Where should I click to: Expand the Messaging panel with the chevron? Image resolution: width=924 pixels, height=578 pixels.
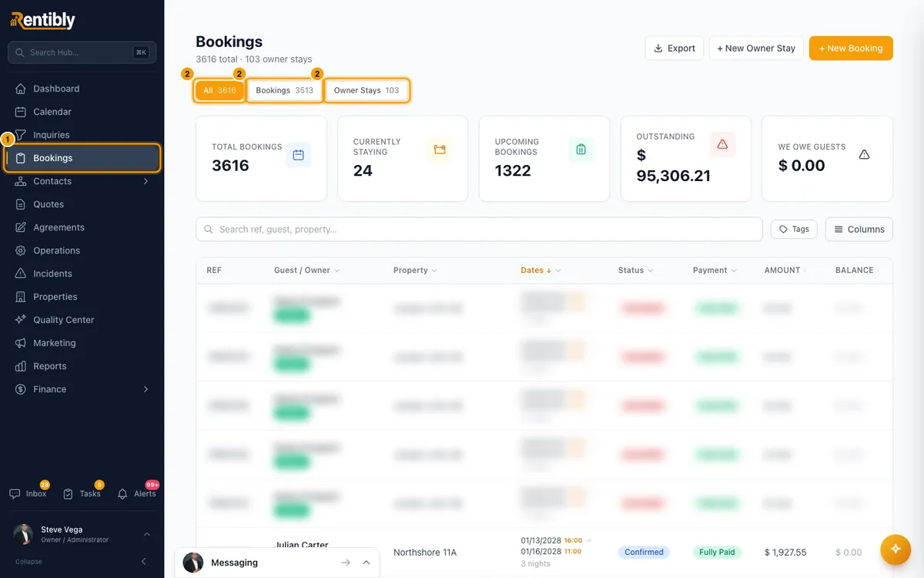click(367, 563)
